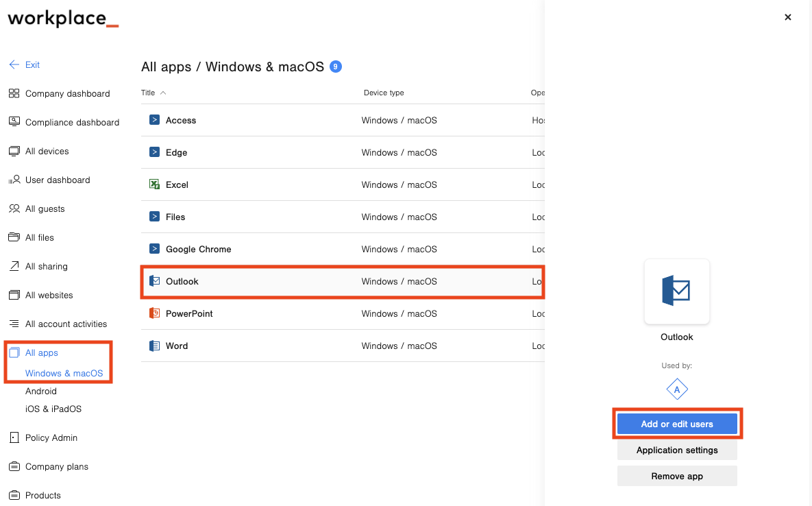Click the PowerPoint app icon
The height and width of the screenshot is (506, 812).
point(154,313)
